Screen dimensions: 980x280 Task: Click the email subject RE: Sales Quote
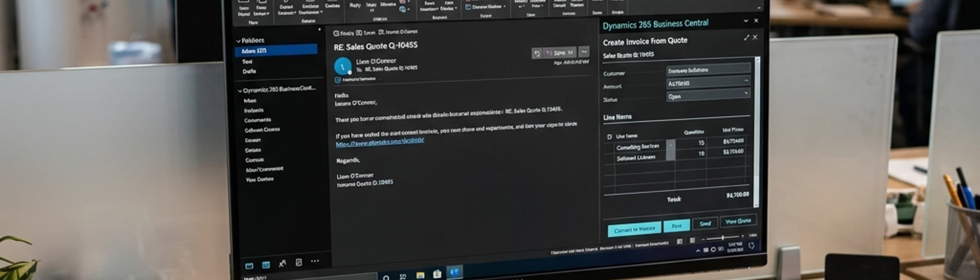[x=376, y=46]
